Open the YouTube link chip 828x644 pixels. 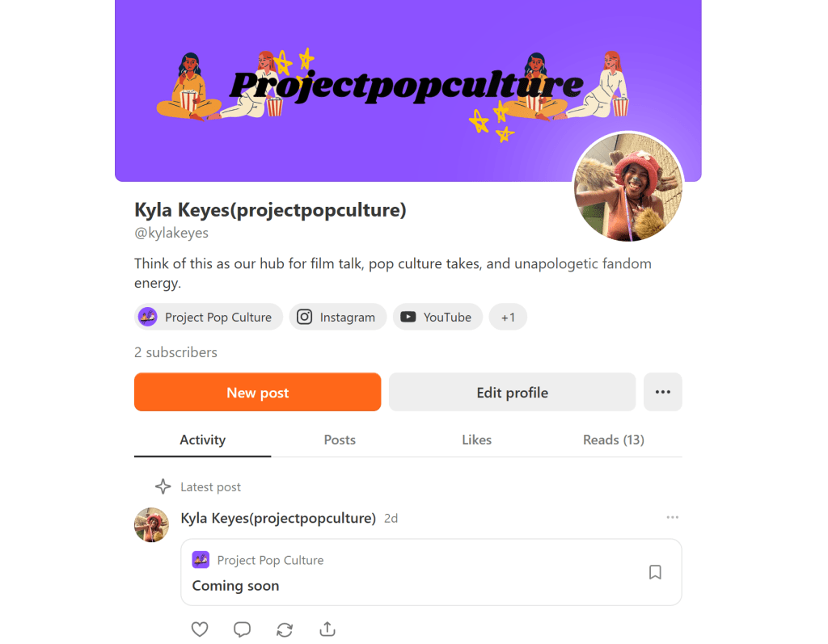point(437,318)
